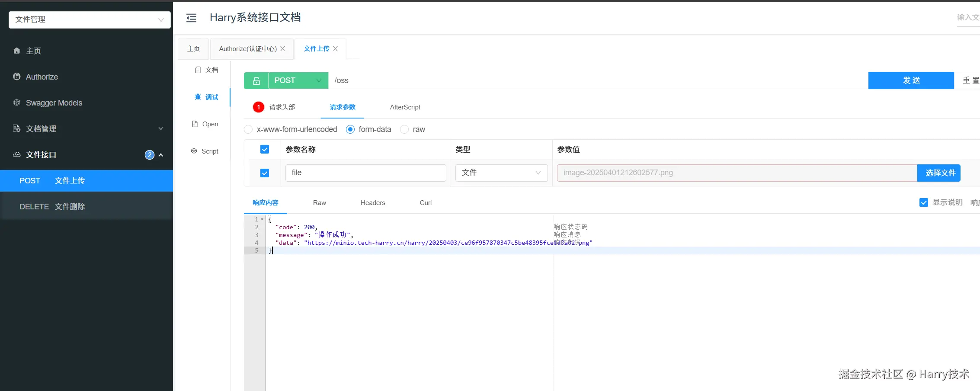Toggle the select-all parameters checkbox
980x391 pixels.
tap(265, 149)
